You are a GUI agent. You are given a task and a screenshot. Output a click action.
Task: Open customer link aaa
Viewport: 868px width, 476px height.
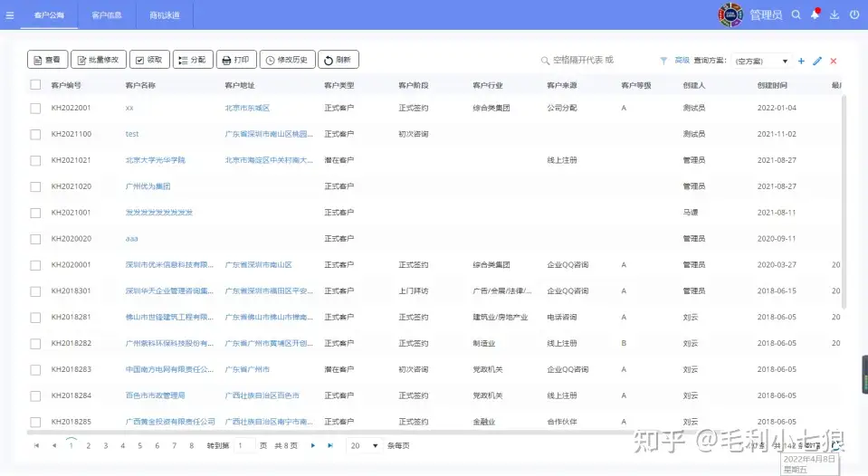pos(131,239)
